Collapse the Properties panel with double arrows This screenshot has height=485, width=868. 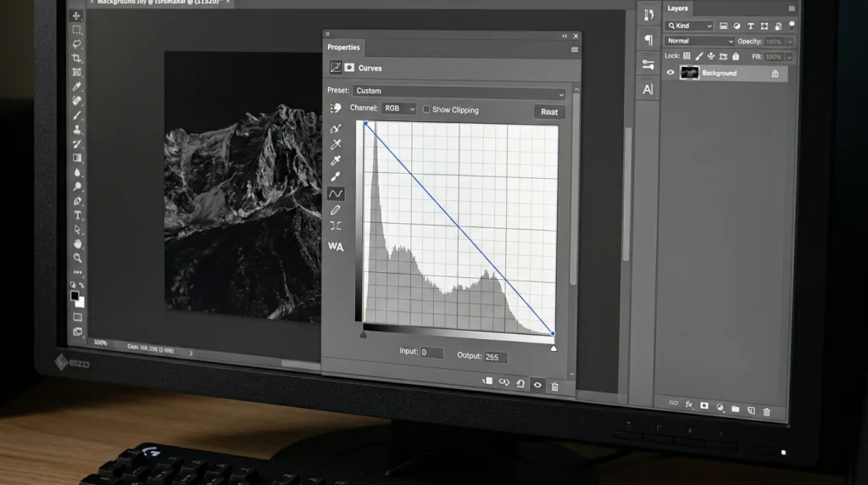pyautogui.click(x=564, y=36)
